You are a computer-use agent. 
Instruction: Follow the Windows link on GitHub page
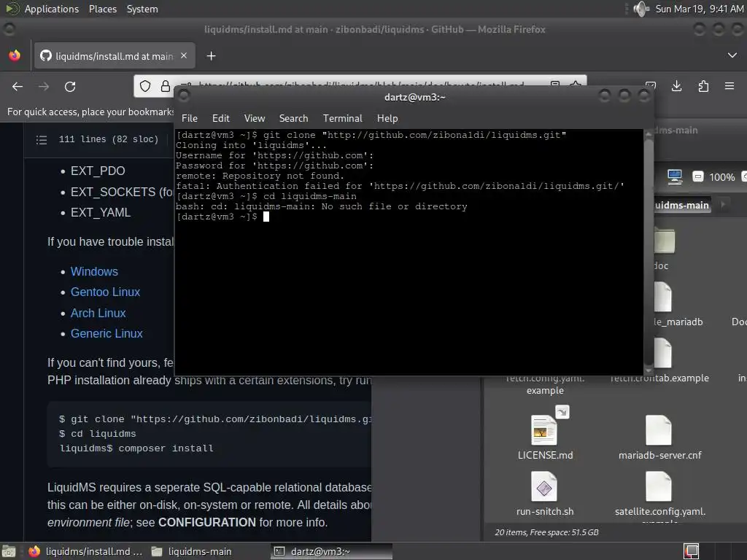pos(94,271)
